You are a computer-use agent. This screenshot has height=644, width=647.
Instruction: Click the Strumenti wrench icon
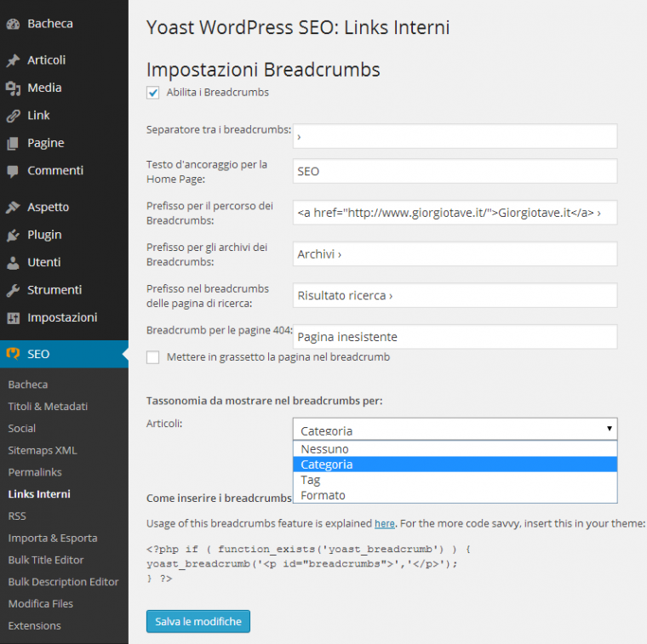point(14,290)
